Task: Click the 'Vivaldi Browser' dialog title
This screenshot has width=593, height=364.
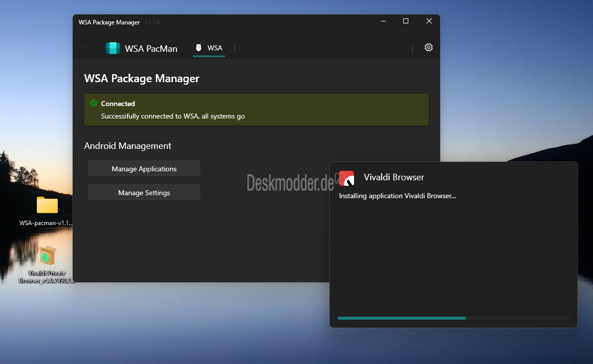Action: pos(394,177)
